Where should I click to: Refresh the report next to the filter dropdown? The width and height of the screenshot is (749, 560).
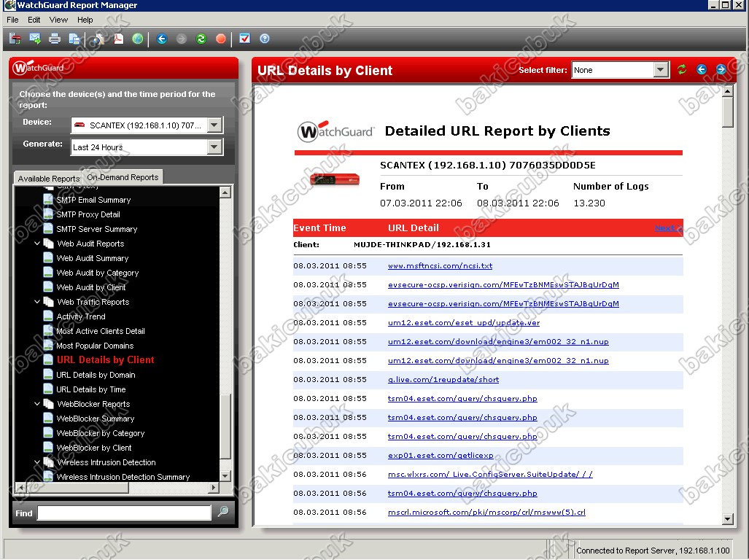[682, 70]
